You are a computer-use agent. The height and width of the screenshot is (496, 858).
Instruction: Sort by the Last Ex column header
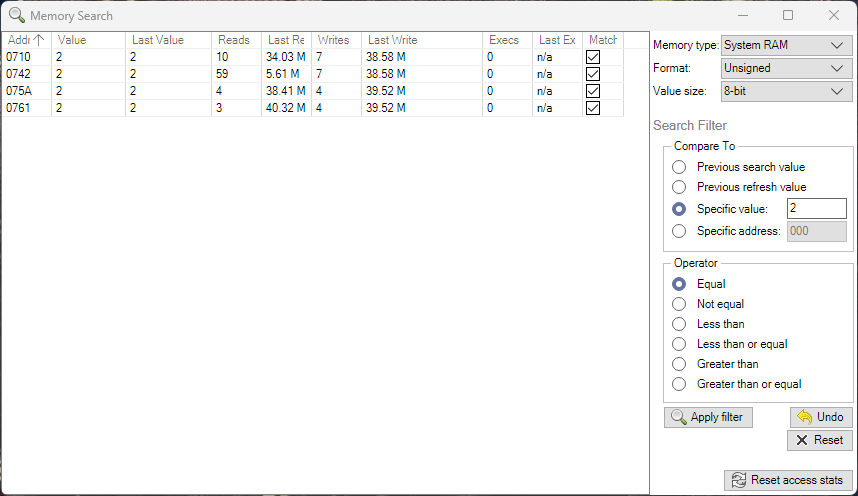click(x=558, y=40)
